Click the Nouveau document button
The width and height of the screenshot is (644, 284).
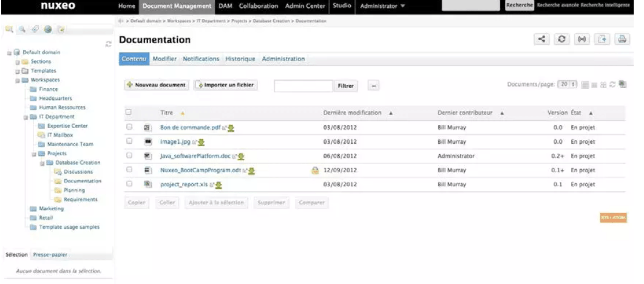pos(157,86)
